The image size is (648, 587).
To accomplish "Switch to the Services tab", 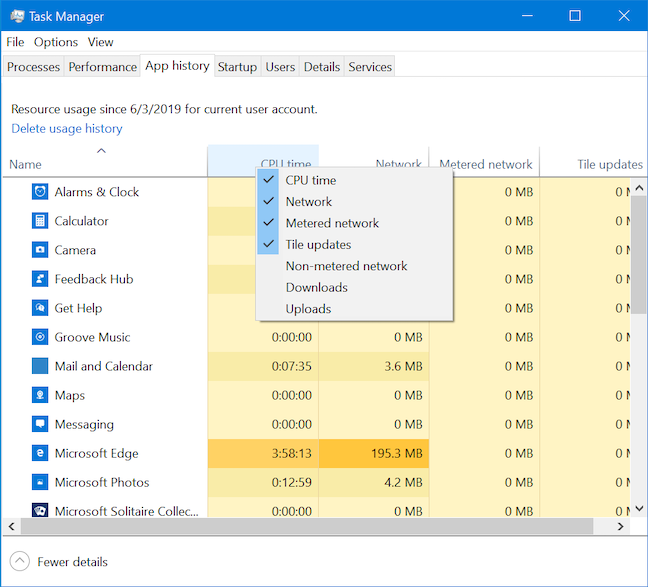I will [370, 67].
